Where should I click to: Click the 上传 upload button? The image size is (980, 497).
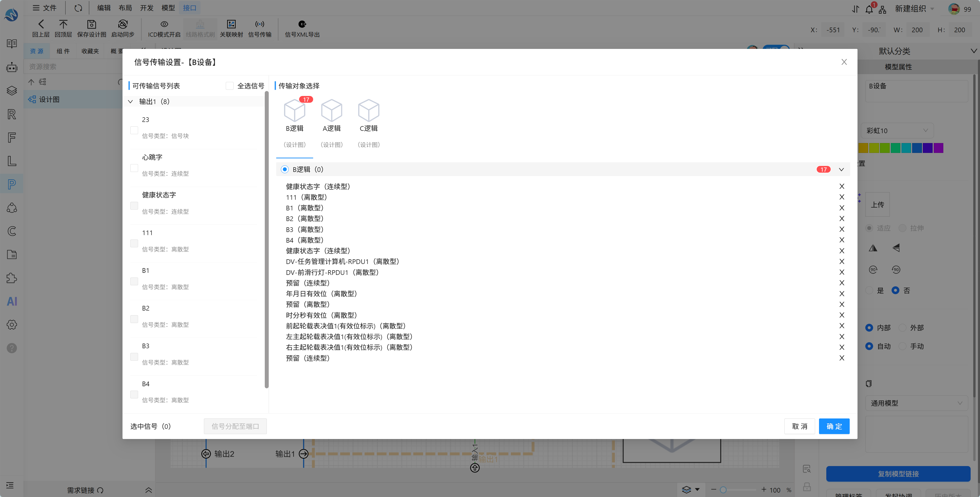pos(877,204)
